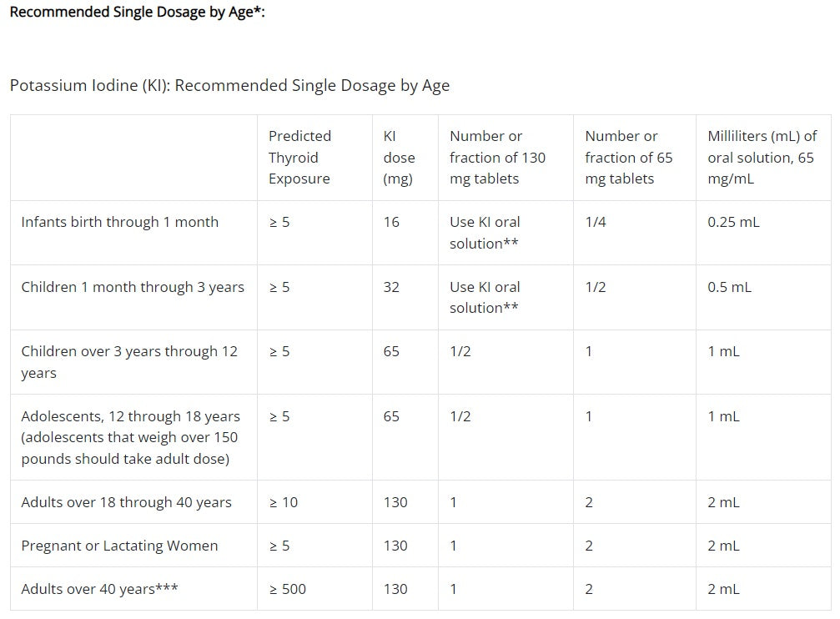Select the 'Adults over 40 years***' row label

pyautogui.click(x=99, y=589)
